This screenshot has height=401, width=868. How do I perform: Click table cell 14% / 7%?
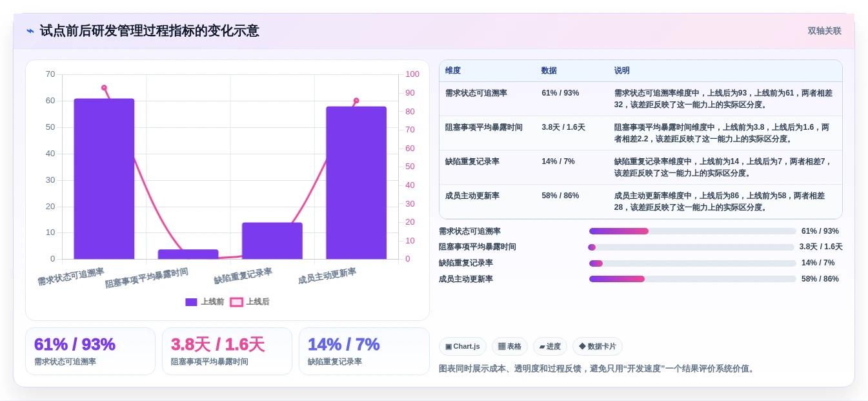558,161
